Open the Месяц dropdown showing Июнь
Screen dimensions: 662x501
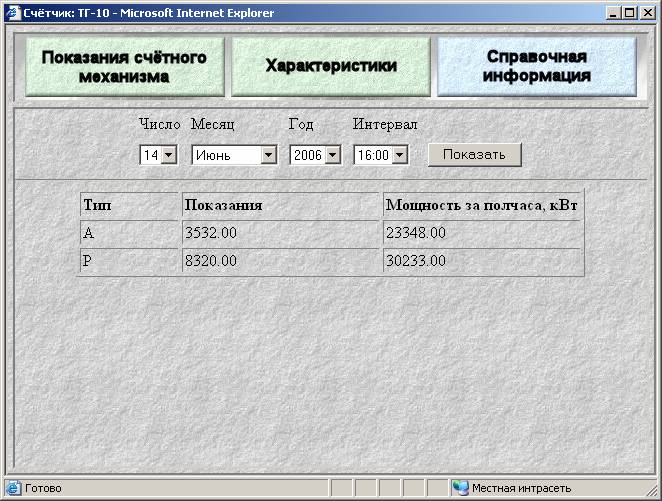234,155
